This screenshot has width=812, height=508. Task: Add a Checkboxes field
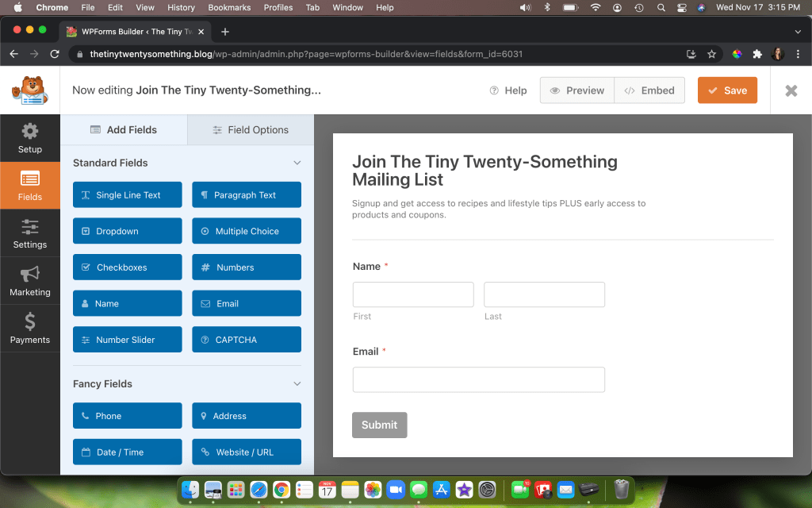point(127,267)
